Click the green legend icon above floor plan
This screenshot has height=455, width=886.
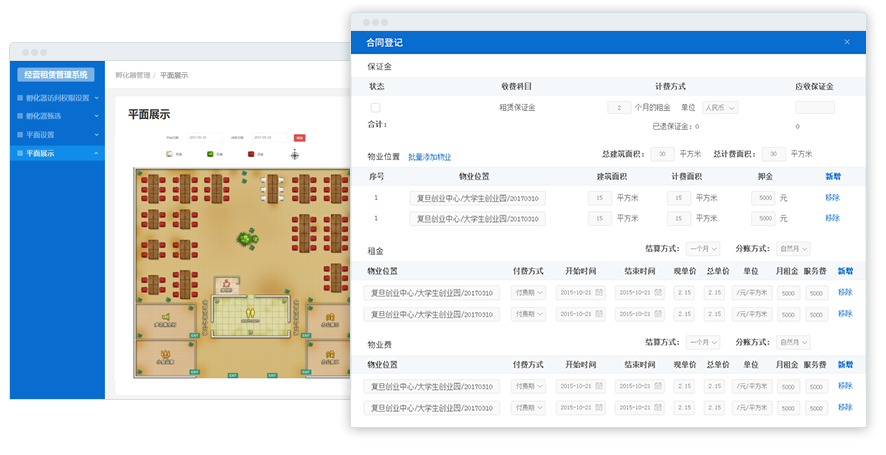pyautogui.click(x=211, y=155)
